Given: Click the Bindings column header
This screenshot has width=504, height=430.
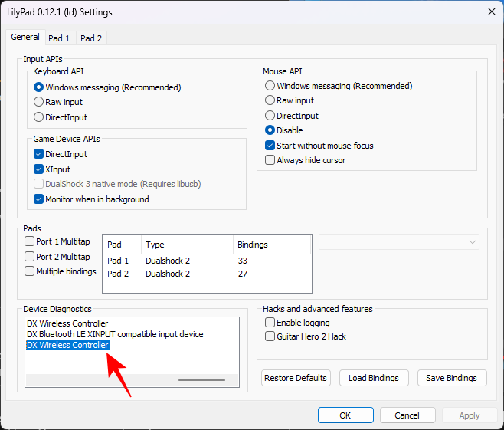Looking at the screenshot, I should pos(272,245).
